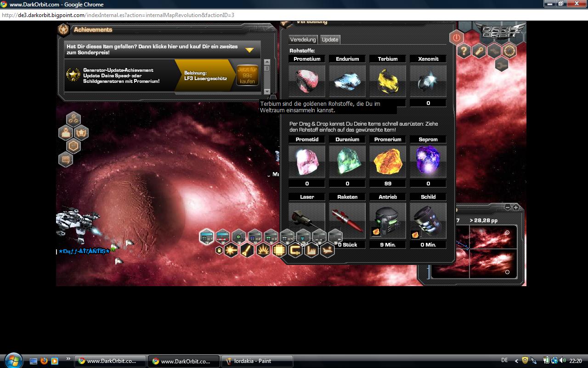Open Firefox from quick launch
588x368 pixels.
[44, 361]
